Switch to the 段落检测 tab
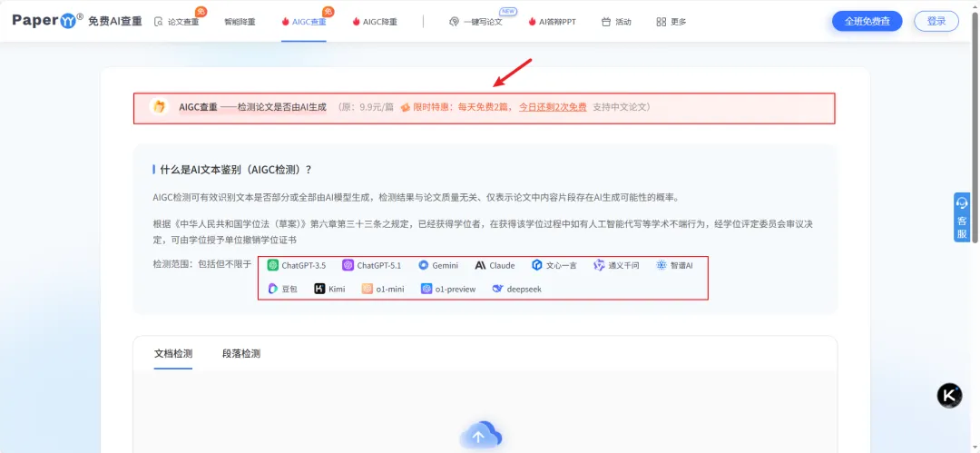Viewport: 980px width, 453px height. [241, 354]
